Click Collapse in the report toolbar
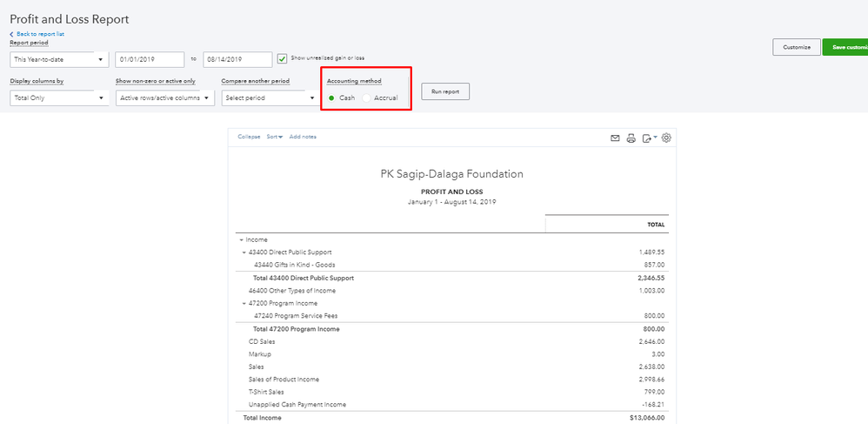868x424 pixels. [x=249, y=137]
